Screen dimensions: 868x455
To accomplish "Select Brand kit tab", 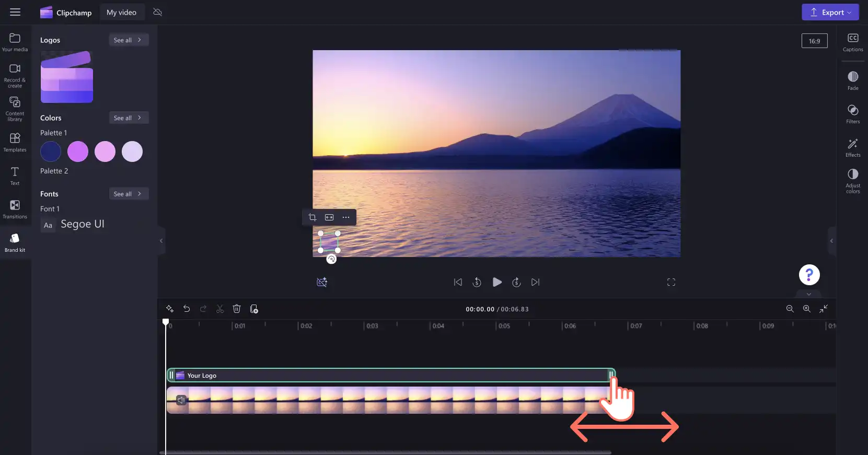I will [15, 242].
